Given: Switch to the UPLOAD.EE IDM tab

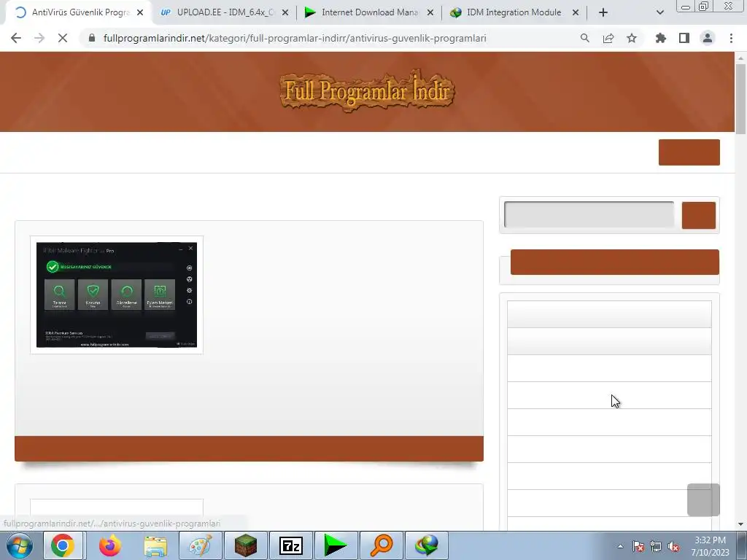Looking at the screenshot, I should click(x=224, y=13).
